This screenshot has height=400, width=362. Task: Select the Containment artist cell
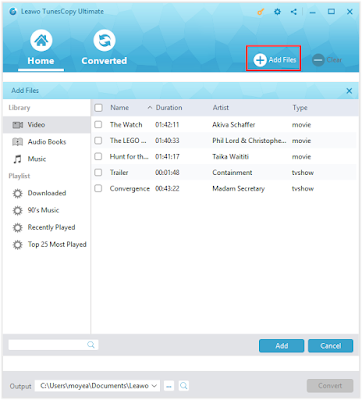click(x=232, y=173)
